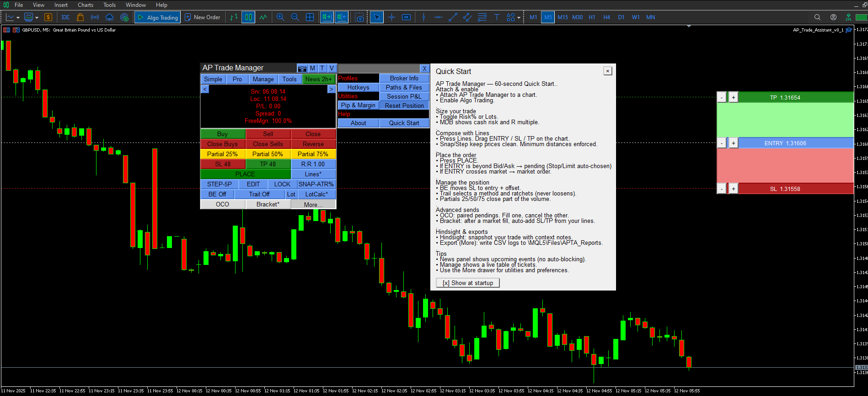Select the trendline drawing tool
868x396 pixels.
pos(453,17)
